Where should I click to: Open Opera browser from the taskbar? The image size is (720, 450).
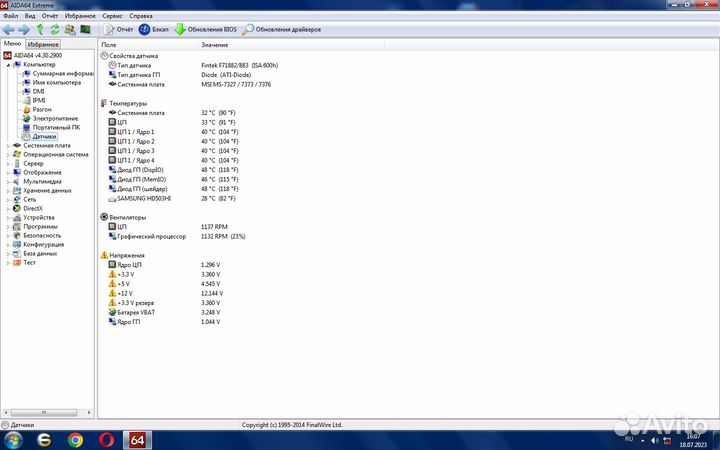(x=107, y=440)
